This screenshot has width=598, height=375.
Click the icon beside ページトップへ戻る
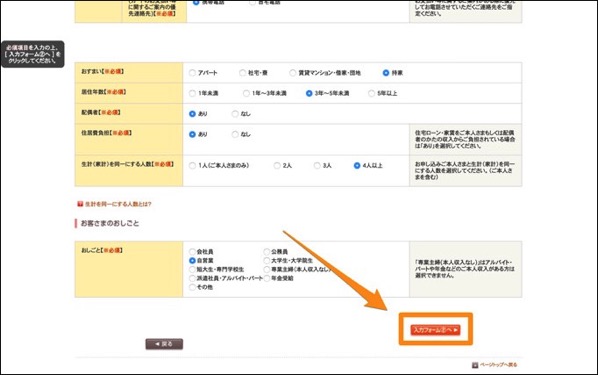point(475,365)
